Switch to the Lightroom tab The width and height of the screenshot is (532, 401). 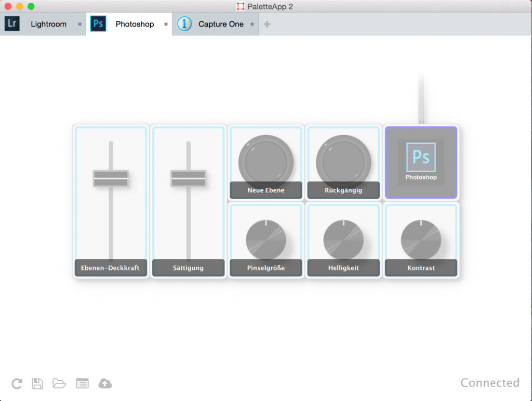[48, 24]
